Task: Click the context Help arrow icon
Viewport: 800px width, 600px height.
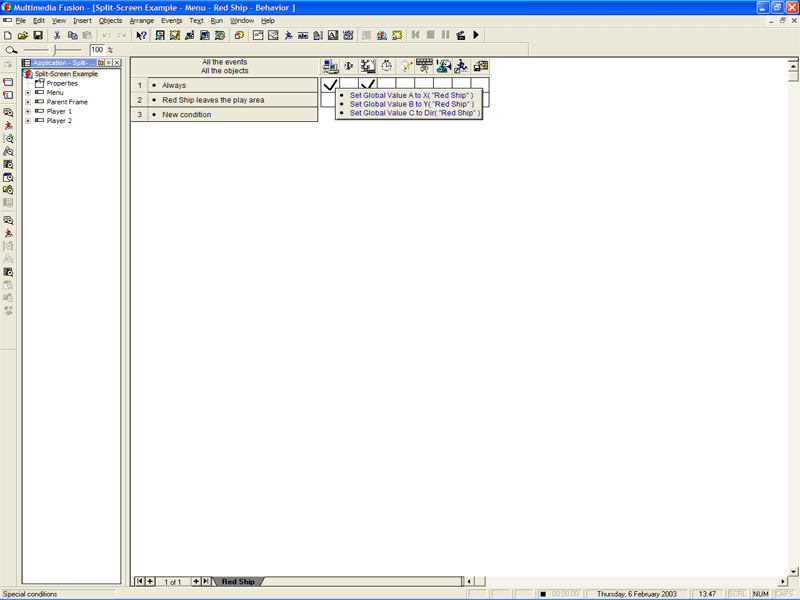Action: point(141,35)
